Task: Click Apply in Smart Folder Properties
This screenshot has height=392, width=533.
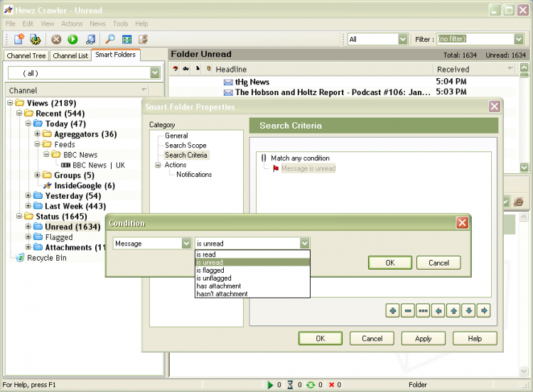Action: pos(423,339)
